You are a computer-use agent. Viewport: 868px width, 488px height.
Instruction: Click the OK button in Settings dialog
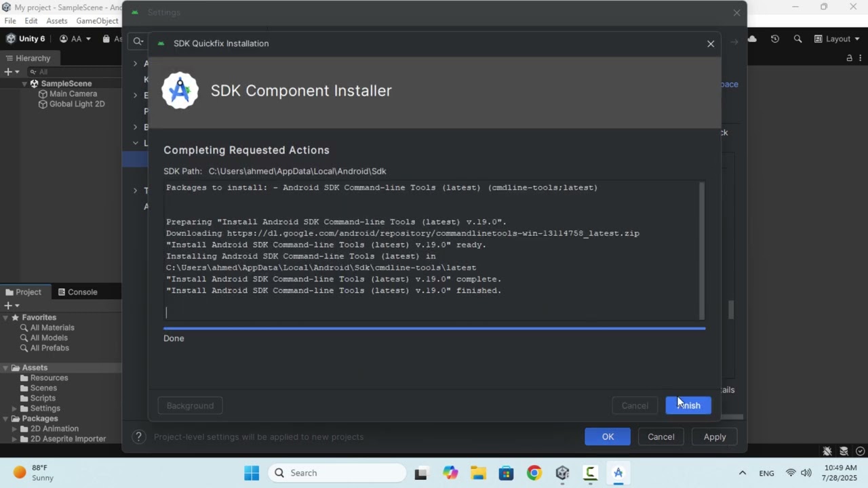tap(608, 436)
